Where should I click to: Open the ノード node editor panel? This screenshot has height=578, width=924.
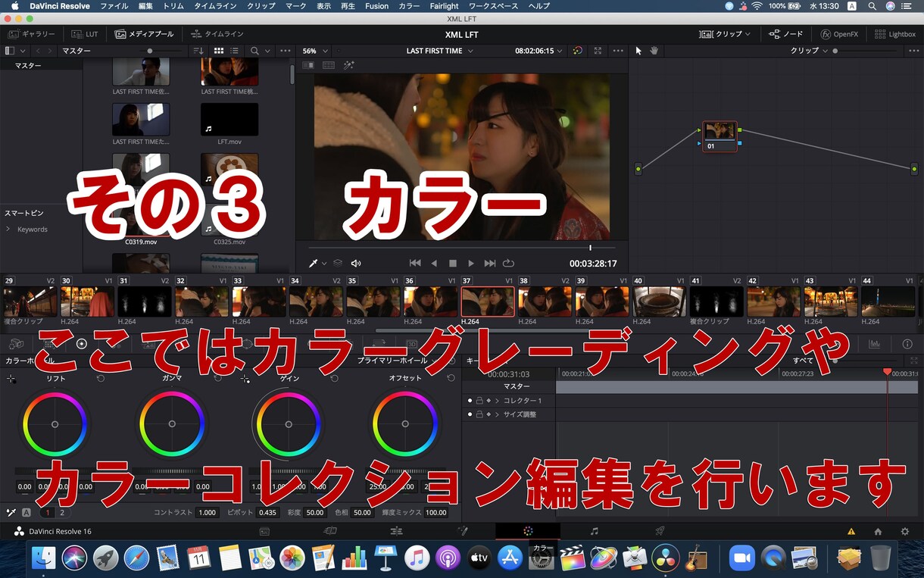[x=786, y=34]
